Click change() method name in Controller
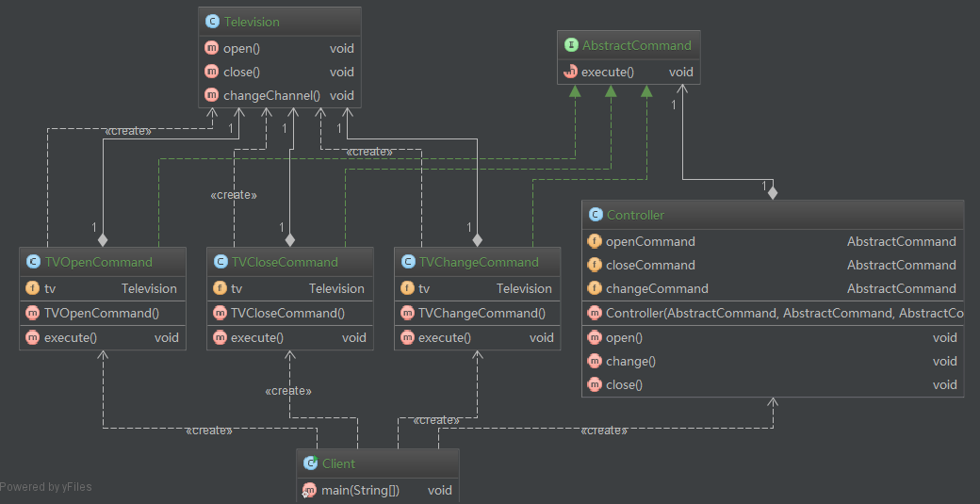This screenshot has width=980, height=504. click(x=630, y=361)
